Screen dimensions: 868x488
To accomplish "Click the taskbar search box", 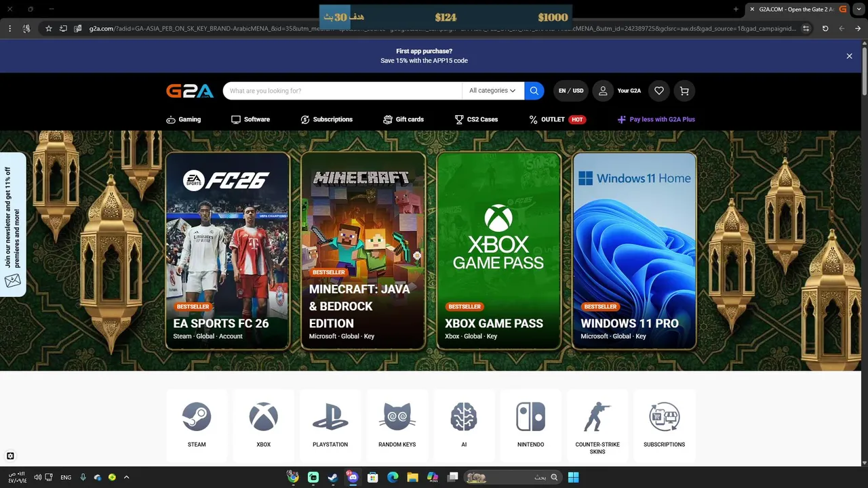I will click(512, 477).
